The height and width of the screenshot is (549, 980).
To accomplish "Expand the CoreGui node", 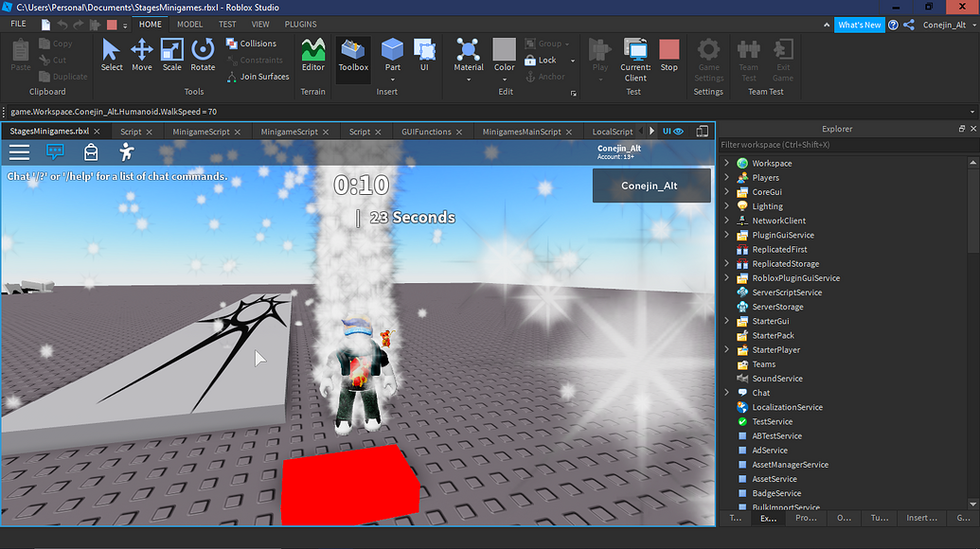I will pos(727,192).
